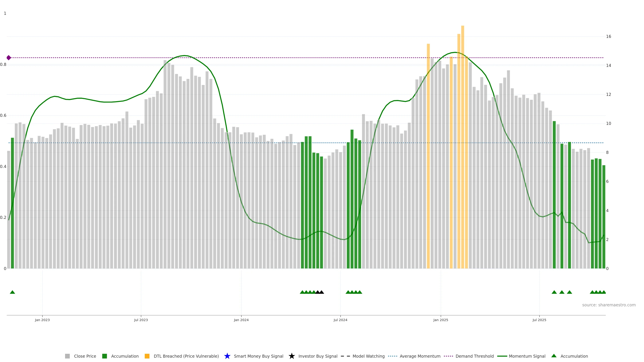Image resolution: width=644 pixels, height=362 pixels.
Task: Click the purple diamond Demand Threshold marker
Action: tap(9, 58)
